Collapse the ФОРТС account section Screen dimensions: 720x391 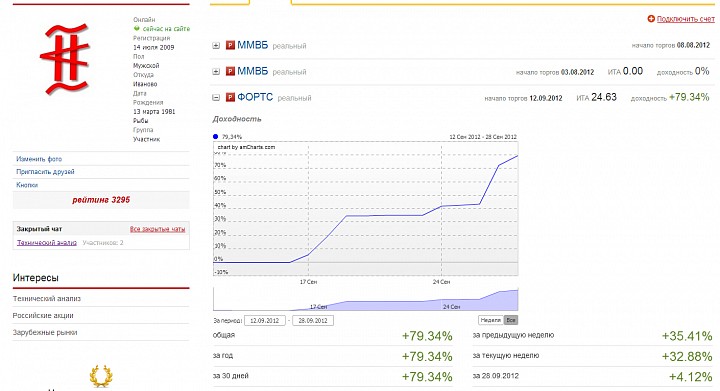coord(216,97)
